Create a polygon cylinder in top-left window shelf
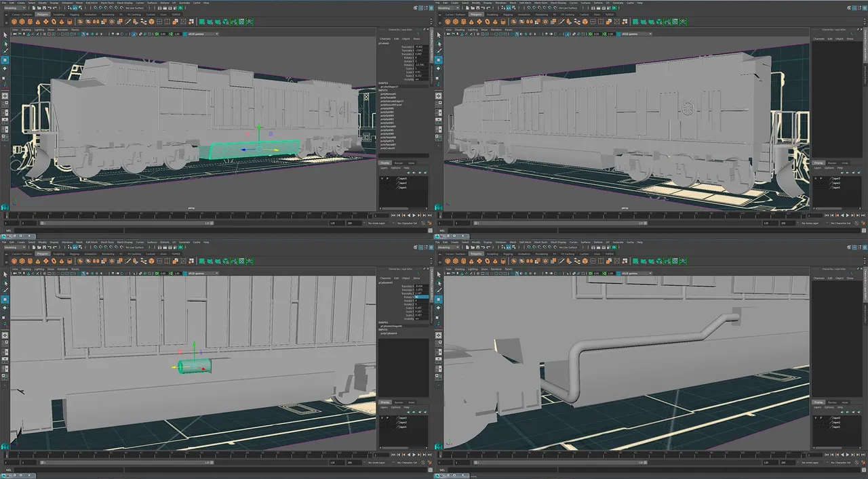868x479 pixels. 30,22
